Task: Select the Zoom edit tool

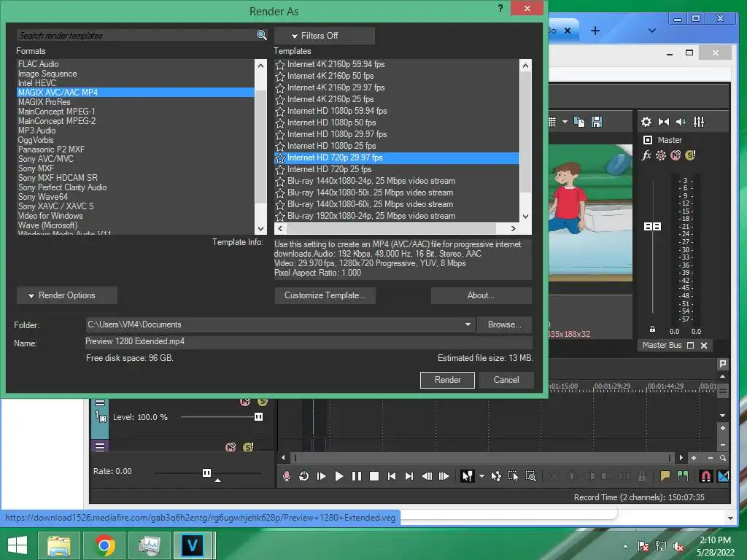Action: (531, 476)
